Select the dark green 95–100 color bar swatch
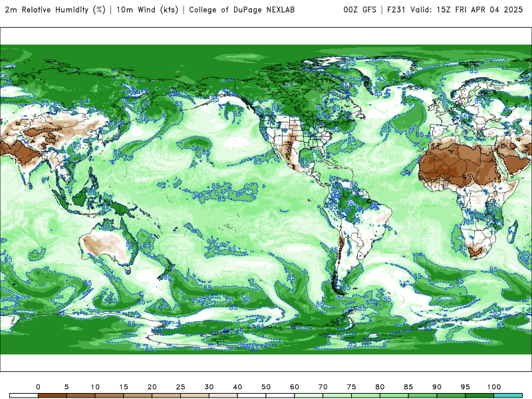 [x=479, y=396]
